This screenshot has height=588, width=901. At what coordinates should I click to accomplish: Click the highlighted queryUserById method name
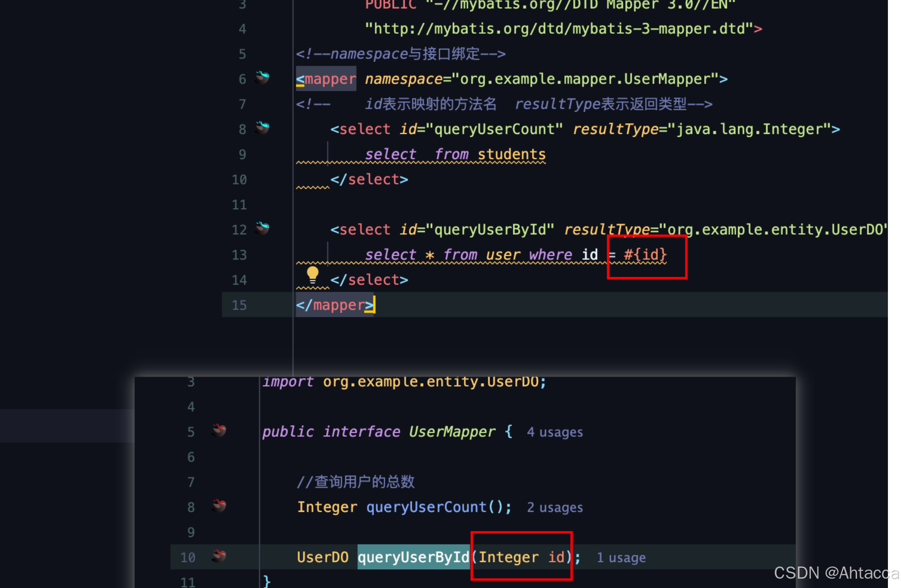click(413, 557)
